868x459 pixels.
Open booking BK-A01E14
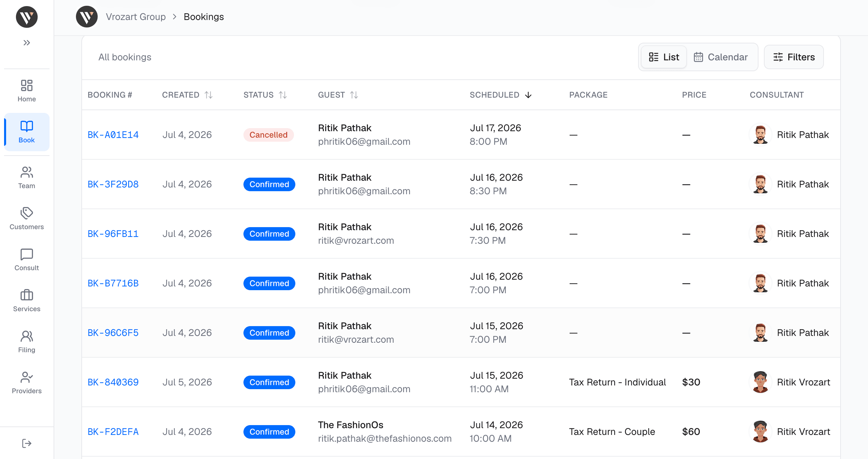pyautogui.click(x=113, y=135)
